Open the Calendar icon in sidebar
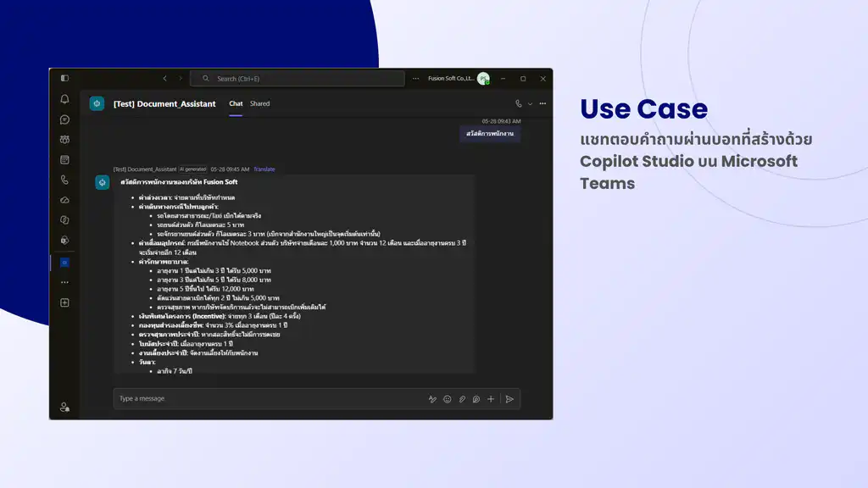 tap(64, 160)
